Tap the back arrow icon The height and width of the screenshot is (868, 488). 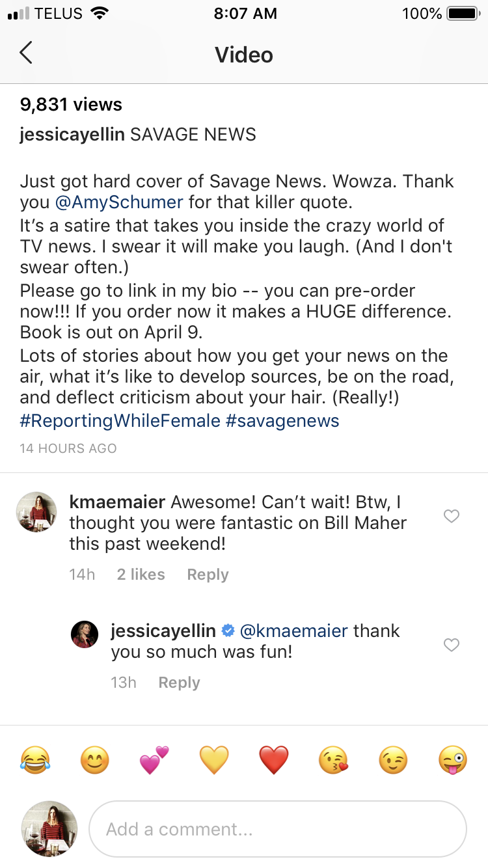(x=26, y=53)
